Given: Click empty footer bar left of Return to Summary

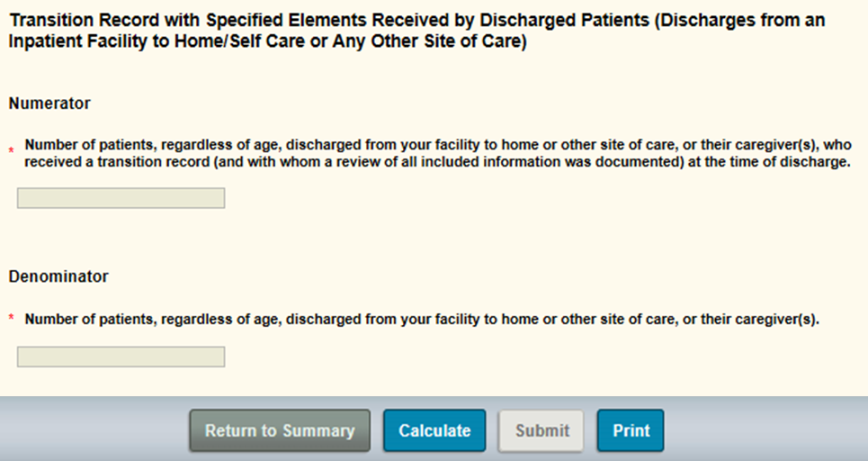Looking at the screenshot, I should [90, 430].
